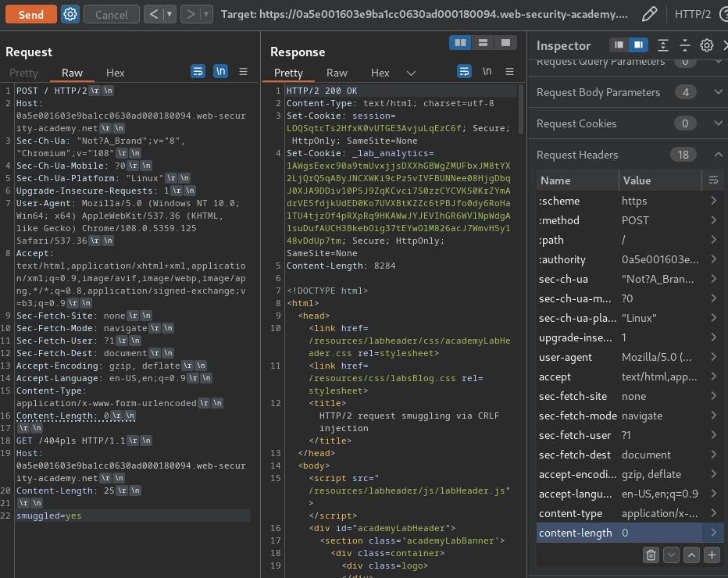
Task: Go back to previous request arrow
Action: coord(153,14)
